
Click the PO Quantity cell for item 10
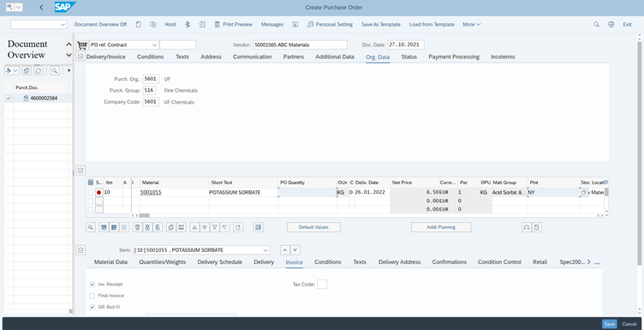coord(307,192)
